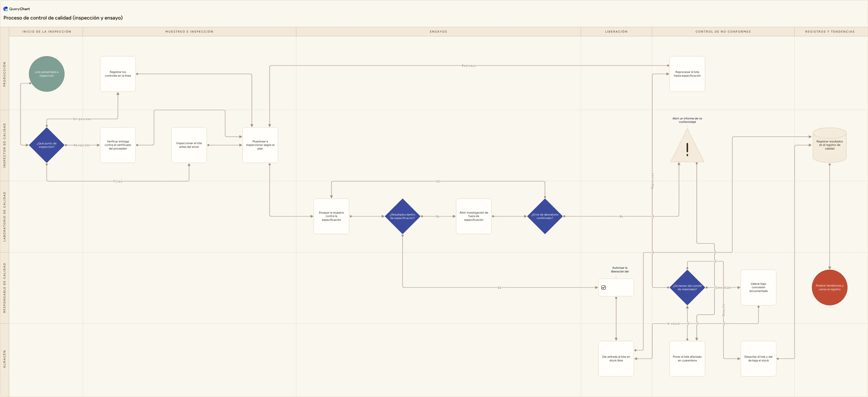Select node 'Reprocesar el lote hasta especificación'

pos(687,74)
